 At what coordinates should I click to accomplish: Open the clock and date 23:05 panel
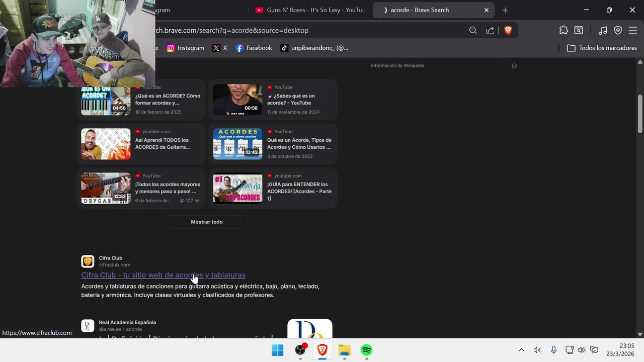620,350
